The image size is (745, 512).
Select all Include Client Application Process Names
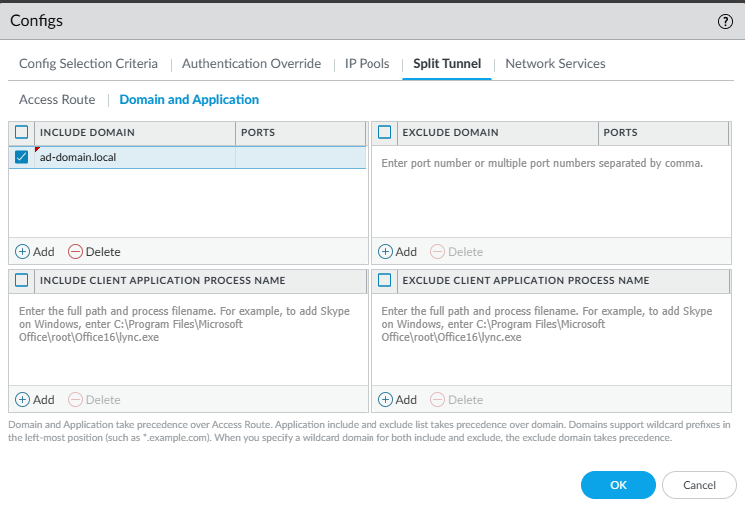[x=22, y=281]
